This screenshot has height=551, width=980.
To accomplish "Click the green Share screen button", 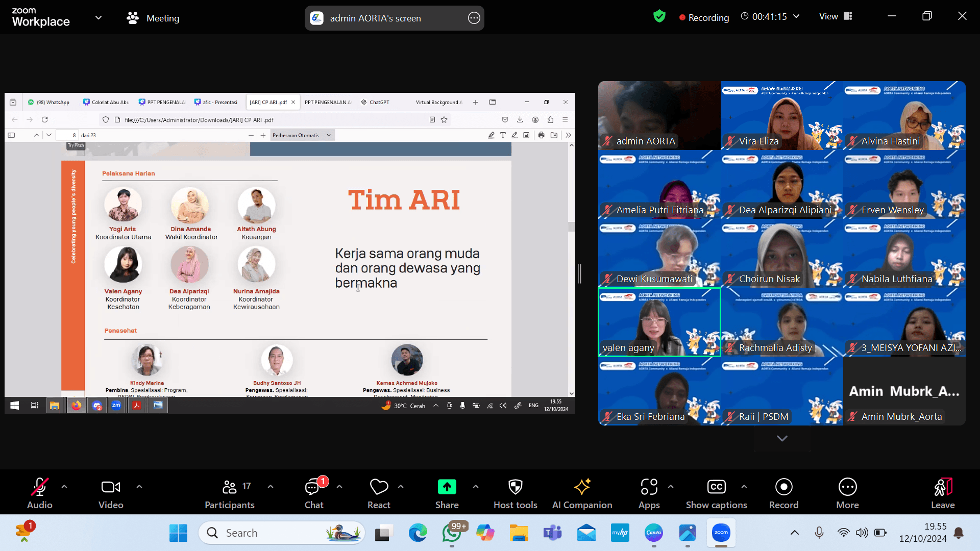I will click(x=447, y=487).
